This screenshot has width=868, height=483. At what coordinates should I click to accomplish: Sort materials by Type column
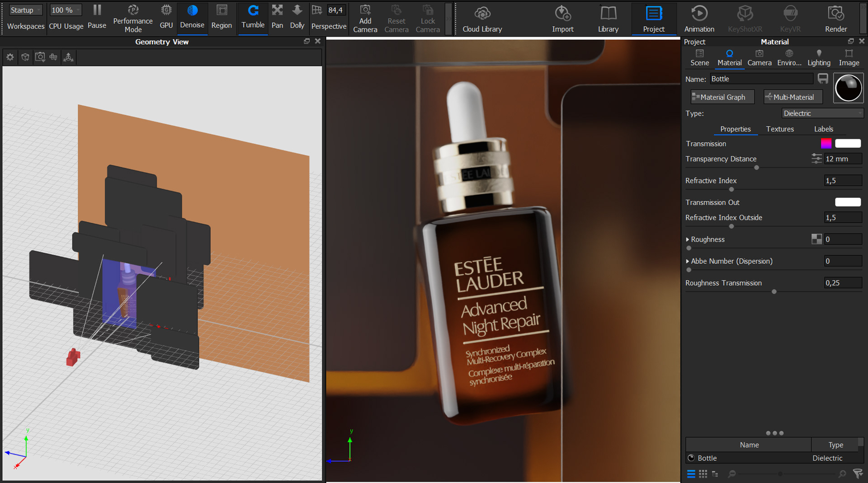click(x=835, y=445)
